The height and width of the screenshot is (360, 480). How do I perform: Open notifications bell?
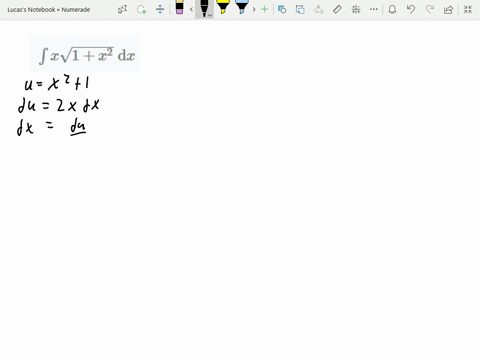click(x=392, y=9)
